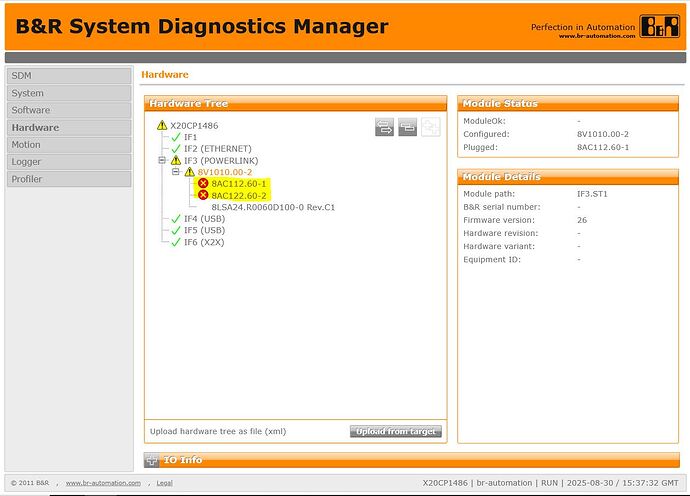
Task: Select the 8AC112.60-1 module label
Action: [239, 184]
